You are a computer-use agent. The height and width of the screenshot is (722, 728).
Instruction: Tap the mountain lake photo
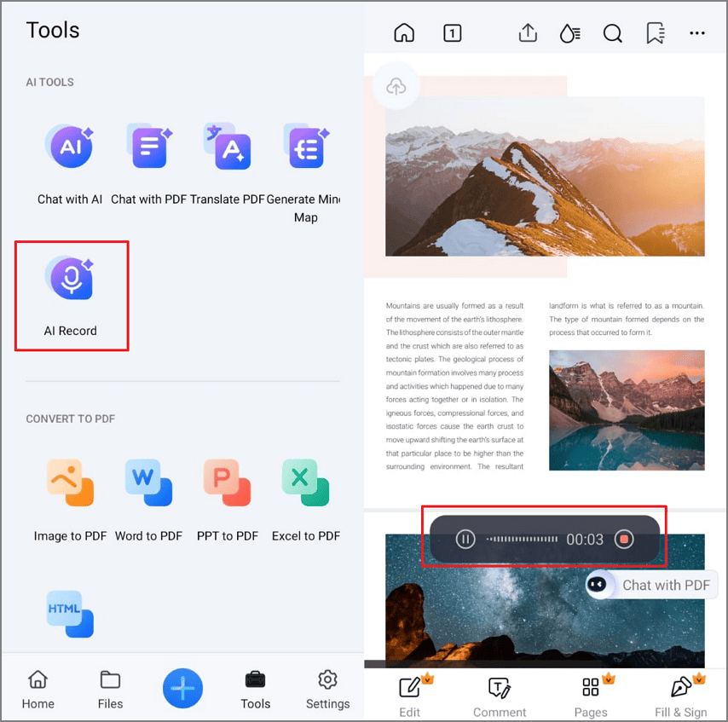pyautogui.click(x=627, y=410)
